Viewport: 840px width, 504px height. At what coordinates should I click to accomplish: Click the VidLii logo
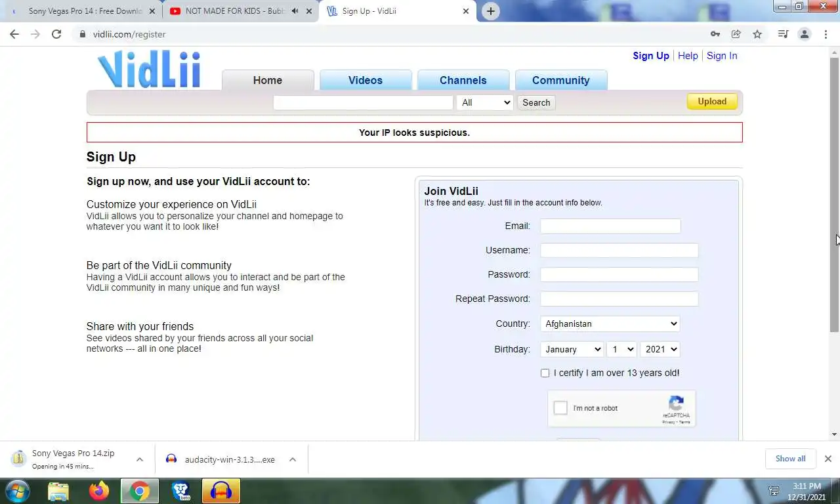[149, 70]
